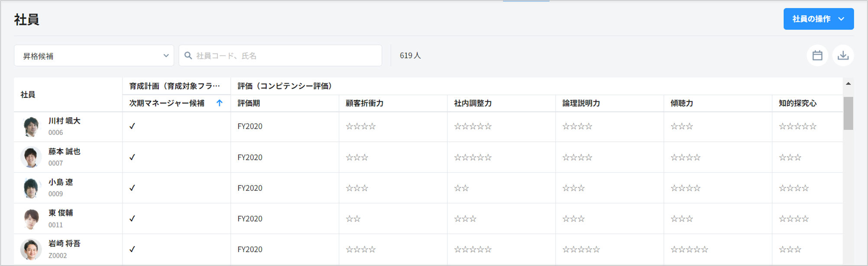Click 岩崎 将吾's profile avatar
This screenshot has height=266, width=868.
pos(31,250)
